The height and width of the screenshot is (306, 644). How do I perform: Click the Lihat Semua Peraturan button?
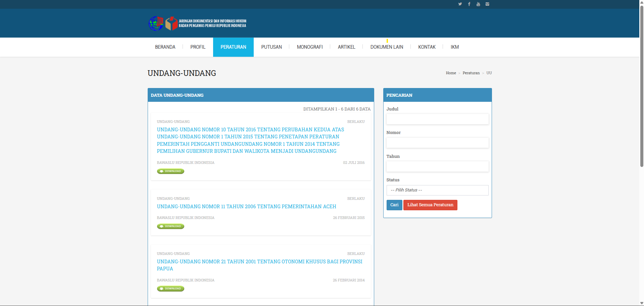pos(430,205)
